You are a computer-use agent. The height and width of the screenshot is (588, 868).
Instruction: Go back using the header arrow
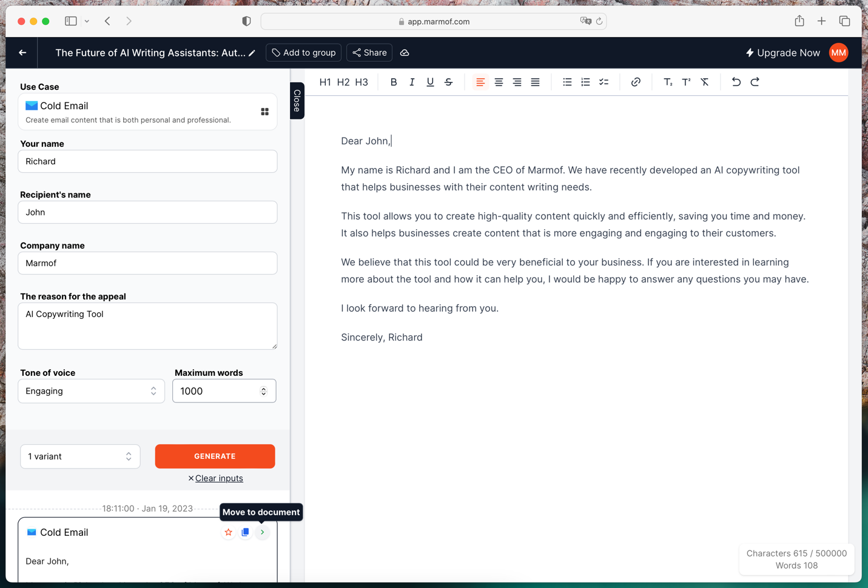(22, 53)
